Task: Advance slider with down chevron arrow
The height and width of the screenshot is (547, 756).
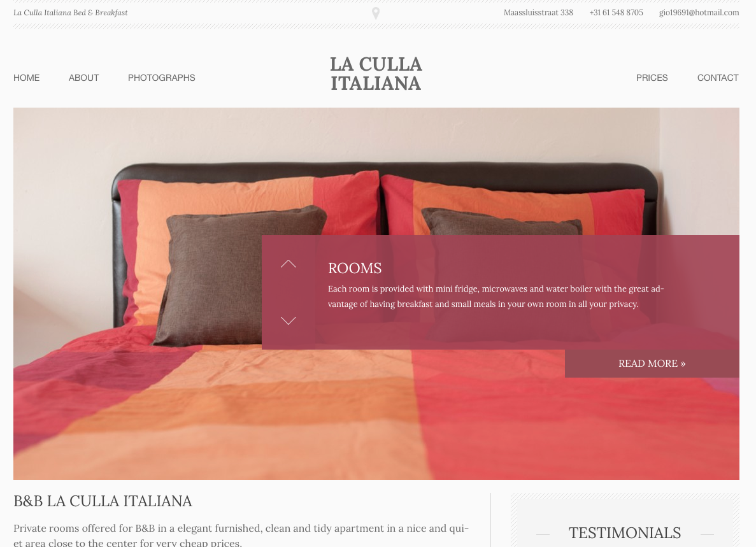Action: (x=289, y=321)
